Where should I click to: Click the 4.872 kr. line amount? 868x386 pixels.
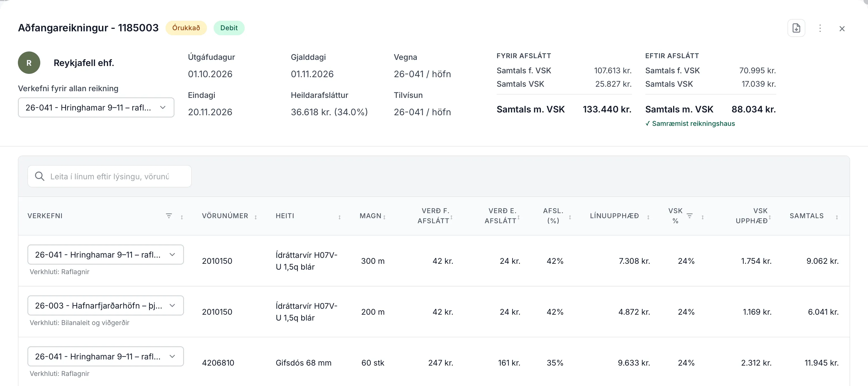pyautogui.click(x=634, y=312)
